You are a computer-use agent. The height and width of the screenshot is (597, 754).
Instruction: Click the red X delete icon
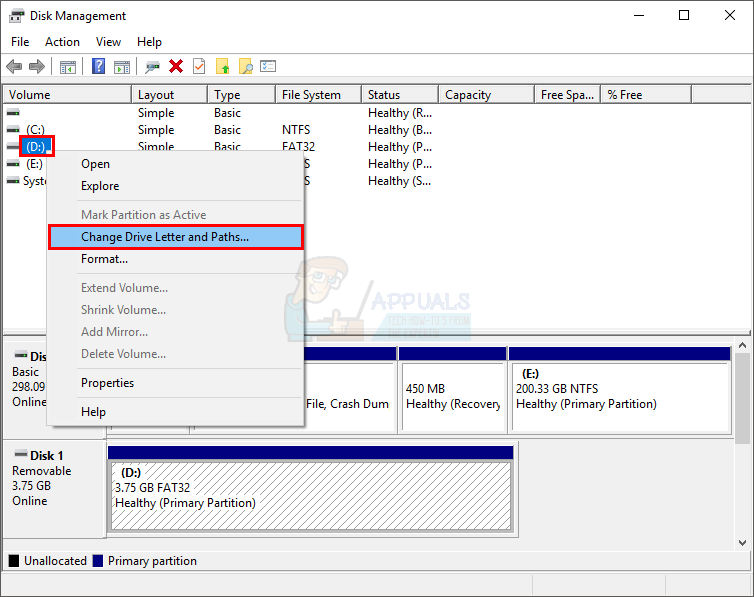(x=176, y=66)
